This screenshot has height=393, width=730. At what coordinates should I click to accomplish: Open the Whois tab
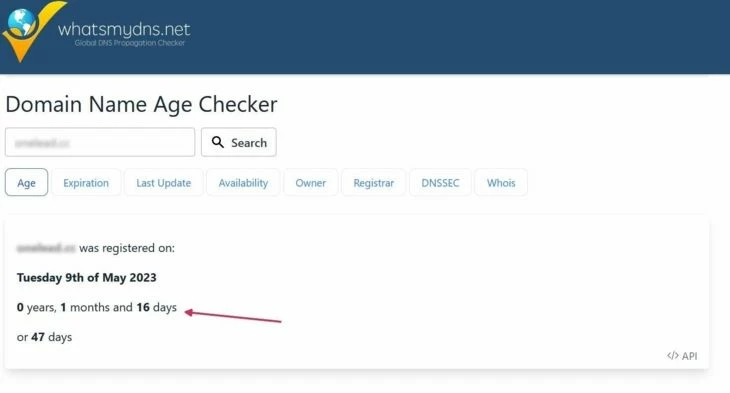(x=501, y=183)
